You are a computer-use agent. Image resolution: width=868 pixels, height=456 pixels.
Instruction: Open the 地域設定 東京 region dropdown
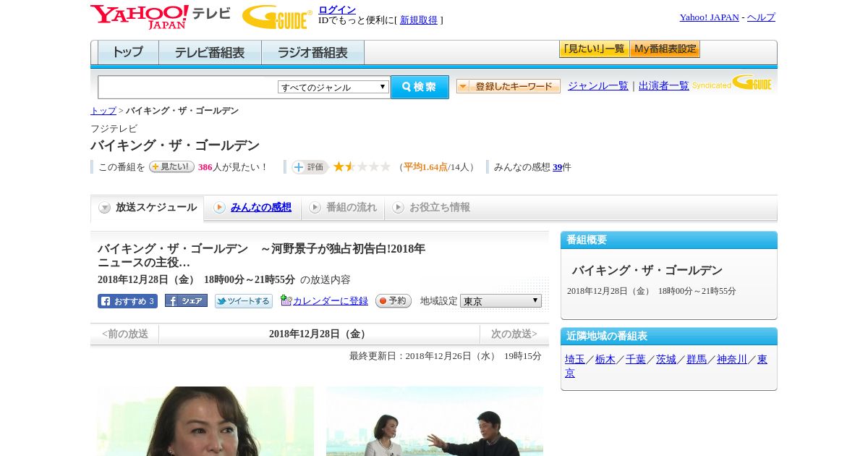point(501,301)
